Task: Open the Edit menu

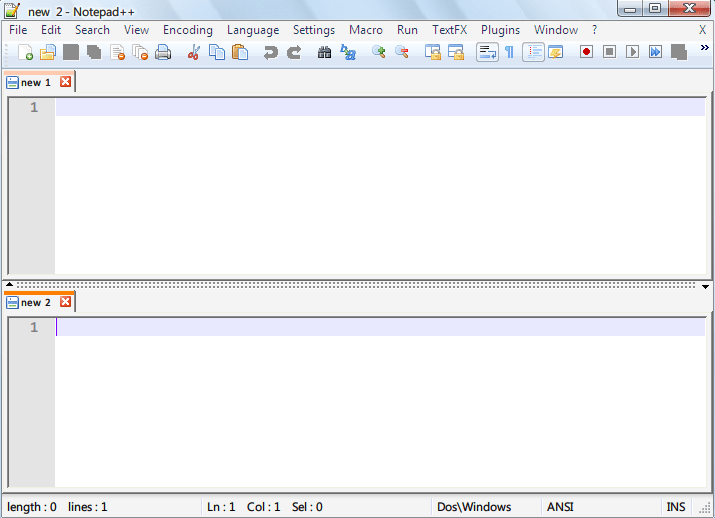Action: (x=51, y=30)
